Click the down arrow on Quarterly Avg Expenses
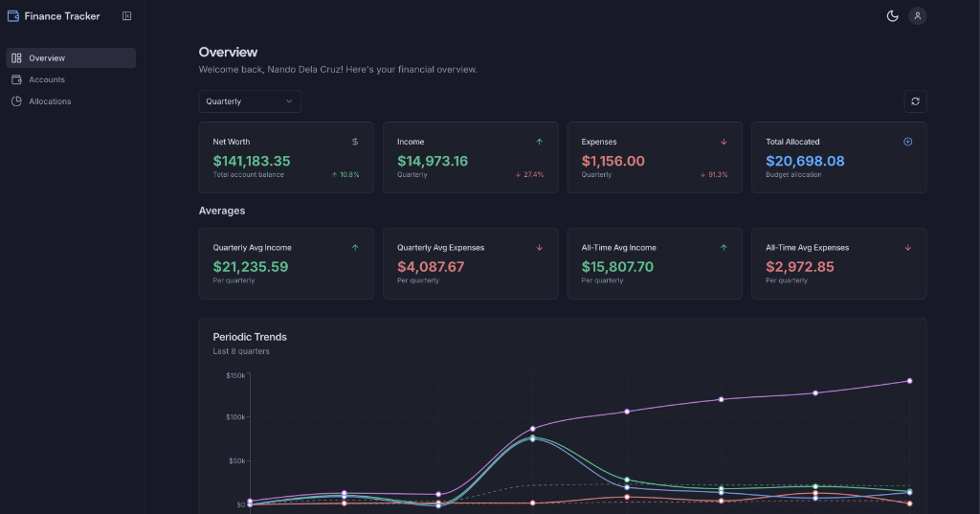 pyautogui.click(x=540, y=248)
